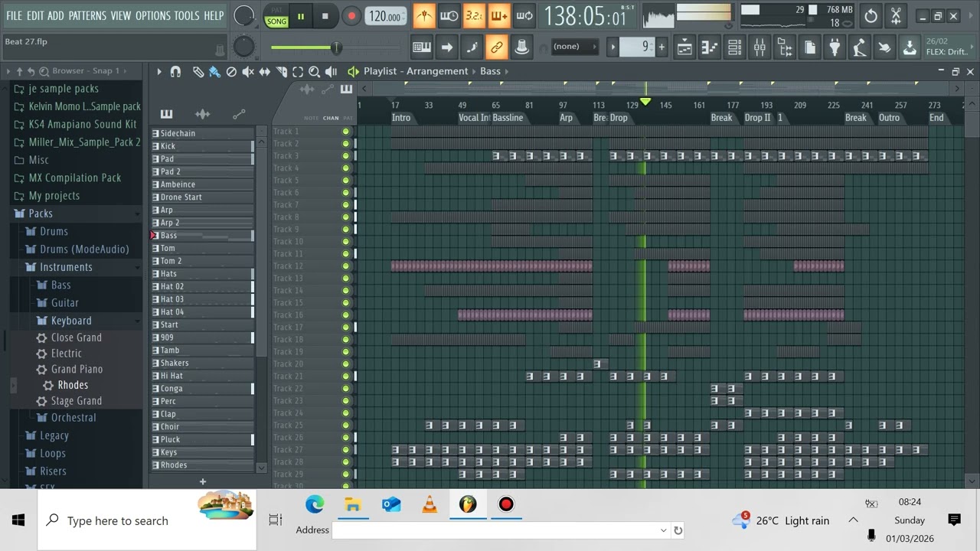
Task: Collapse the Instruments folder in Browser
Action: [66, 267]
